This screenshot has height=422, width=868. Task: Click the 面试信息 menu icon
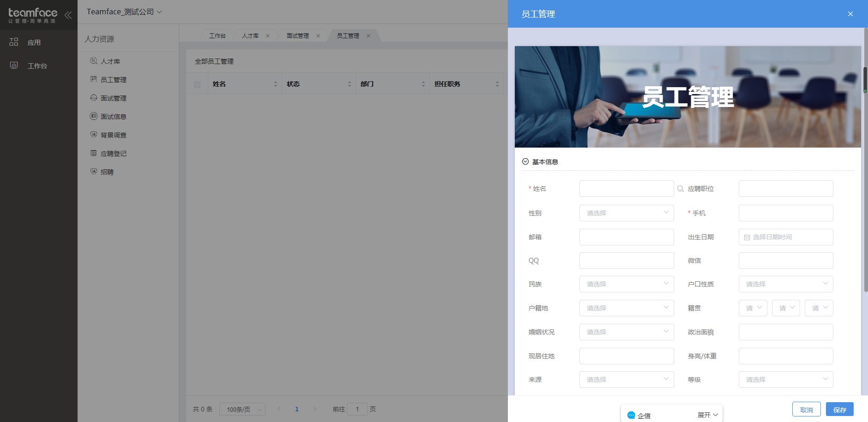click(94, 116)
